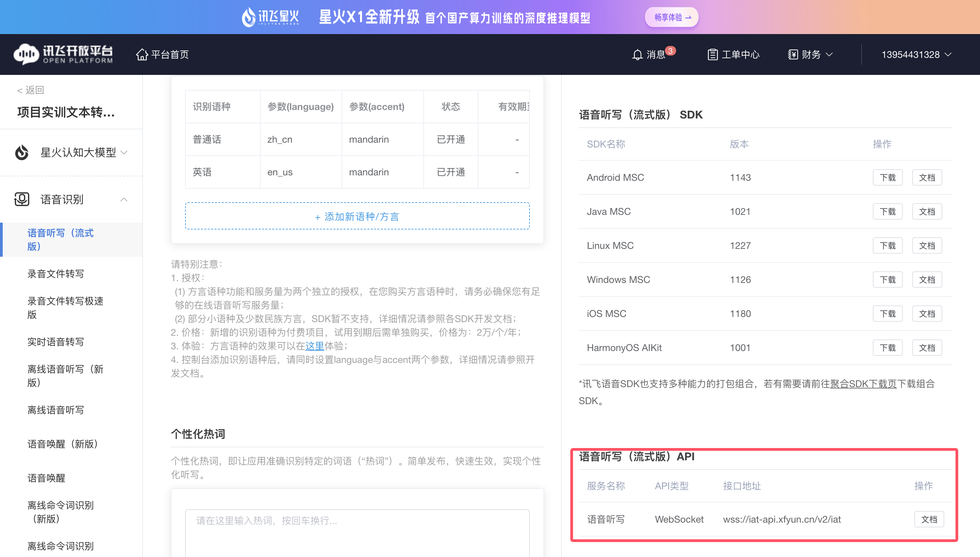Screen dimensions: 980x557
Task: Click the wss://iat-api.xfyun.cn/v2/iat address
Action: [x=782, y=519]
